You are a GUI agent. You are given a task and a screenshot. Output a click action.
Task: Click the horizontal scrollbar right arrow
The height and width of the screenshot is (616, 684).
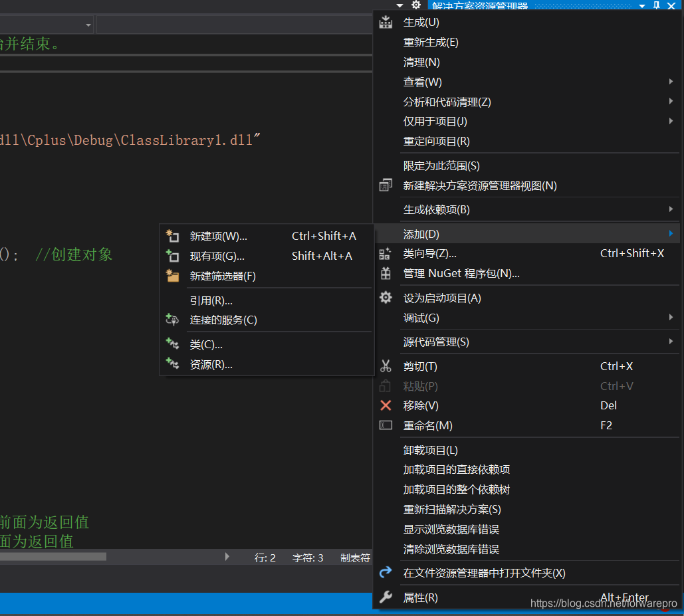click(227, 557)
